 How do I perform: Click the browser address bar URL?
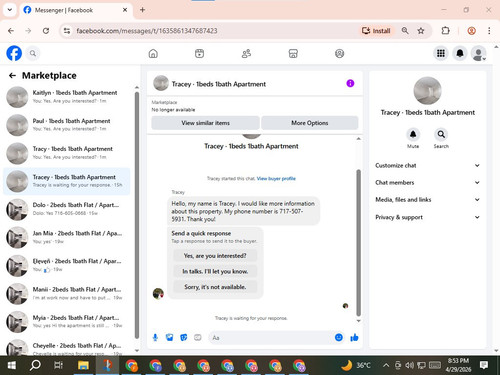[x=147, y=31]
